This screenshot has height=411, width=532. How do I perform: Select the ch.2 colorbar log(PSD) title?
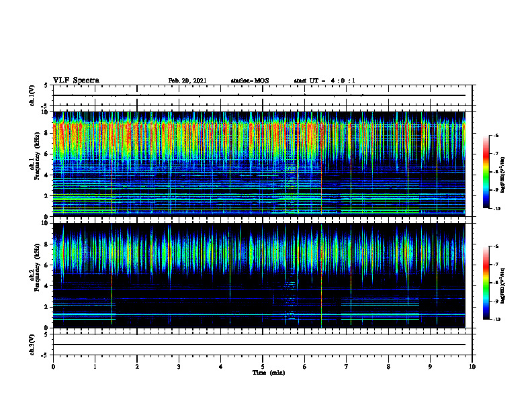click(x=503, y=285)
